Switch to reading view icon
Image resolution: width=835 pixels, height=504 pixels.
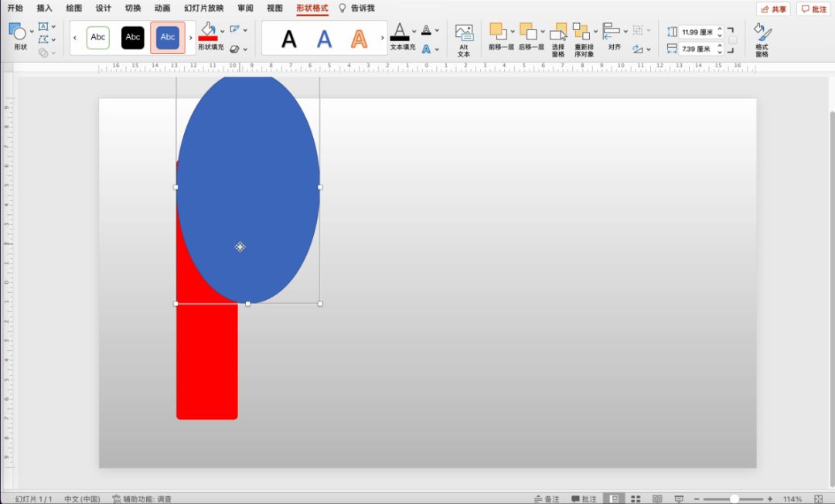coord(657,499)
